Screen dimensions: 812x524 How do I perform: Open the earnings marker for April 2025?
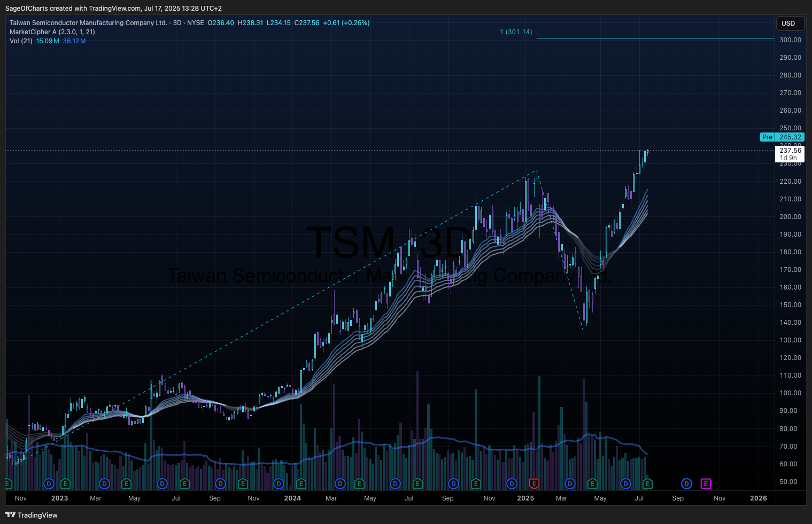[592, 484]
